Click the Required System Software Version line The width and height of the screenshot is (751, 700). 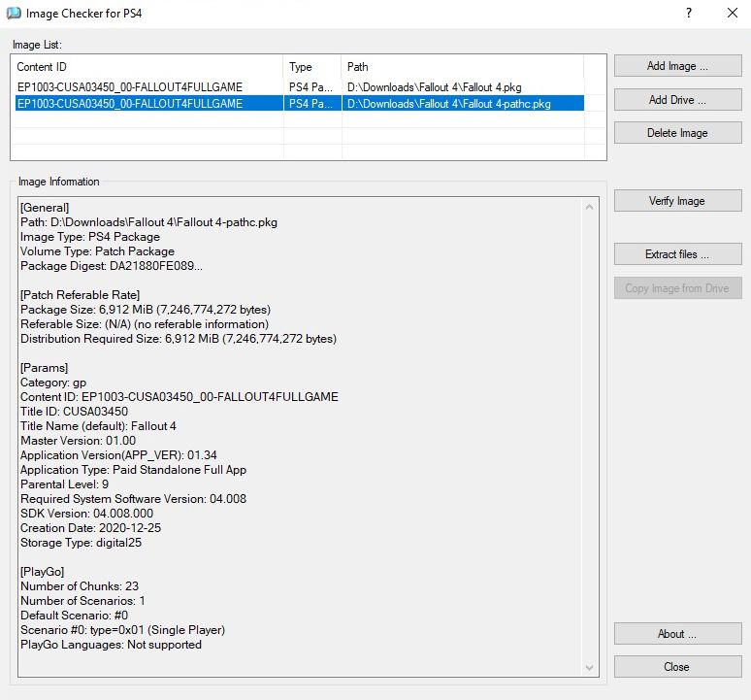[133, 499]
